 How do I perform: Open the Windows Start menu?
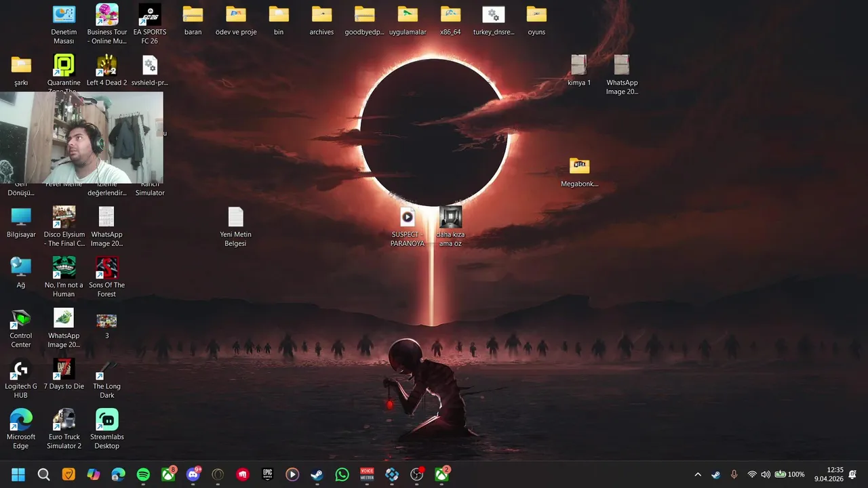(18, 474)
